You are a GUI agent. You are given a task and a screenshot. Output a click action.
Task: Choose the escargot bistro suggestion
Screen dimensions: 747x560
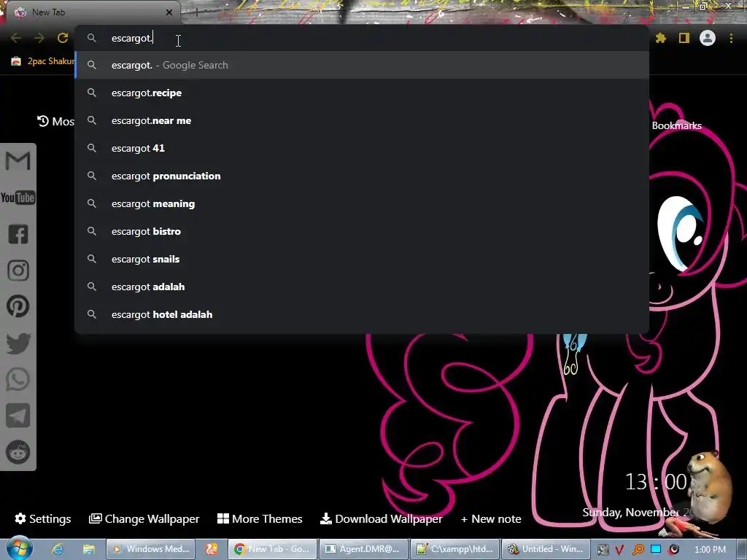pos(362,231)
